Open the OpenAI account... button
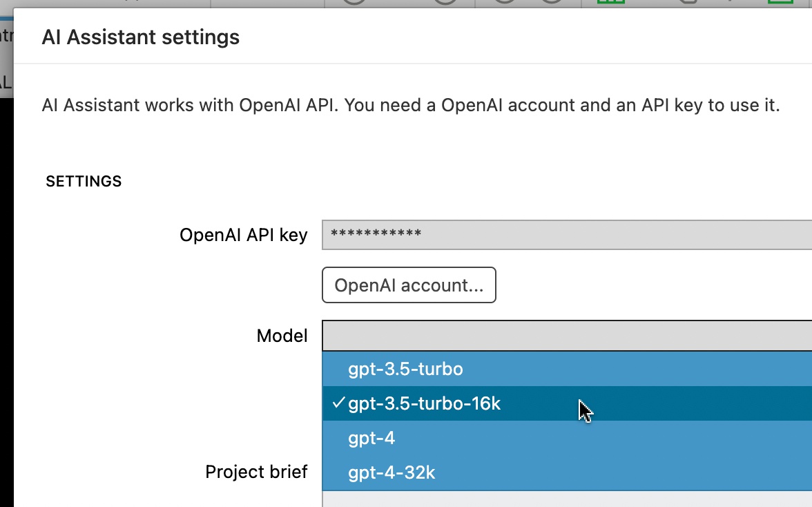Viewport: 812px width, 507px height. (409, 285)
